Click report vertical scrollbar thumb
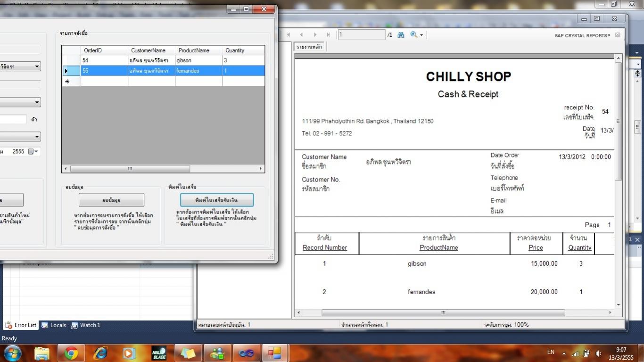Screen dimensions: 644x362 [618, 121]
